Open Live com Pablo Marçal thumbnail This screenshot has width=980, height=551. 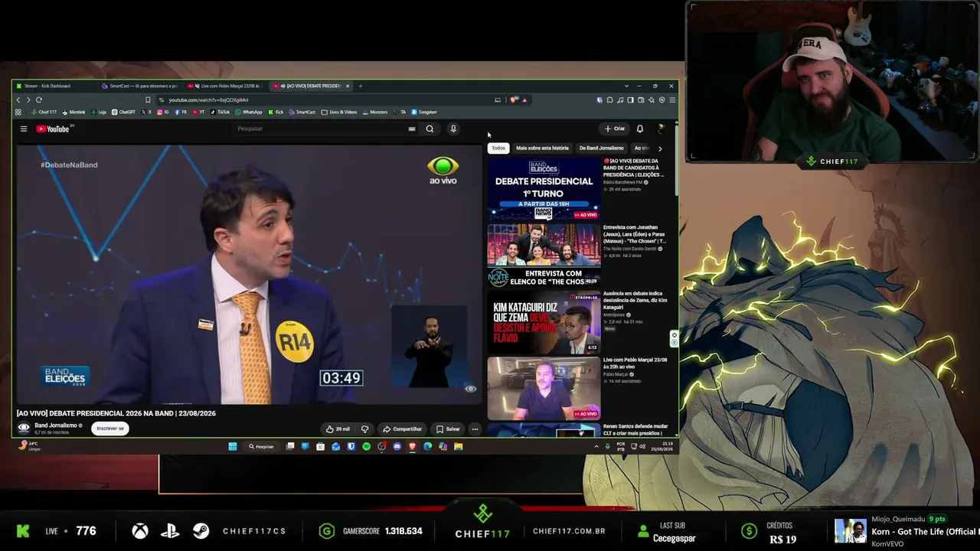544,388
